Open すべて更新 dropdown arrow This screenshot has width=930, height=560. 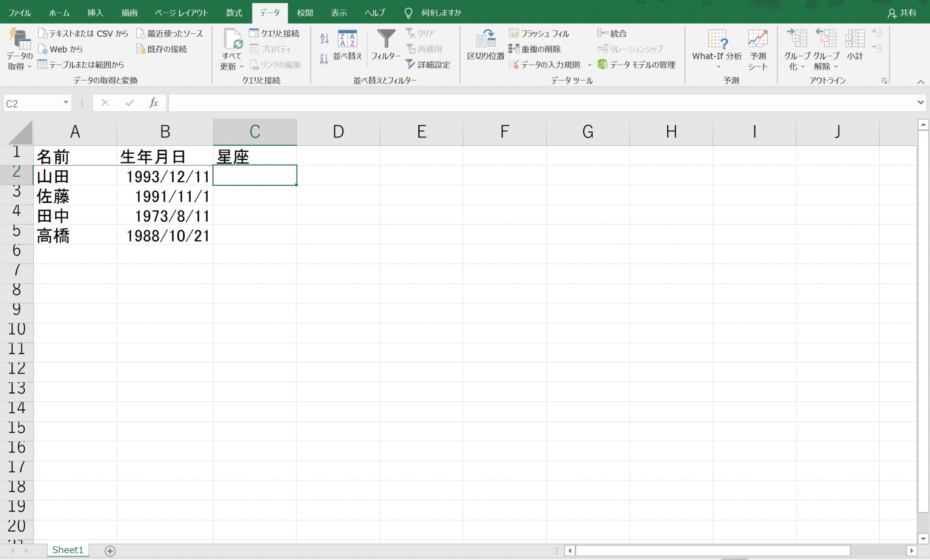coord(242,67)
